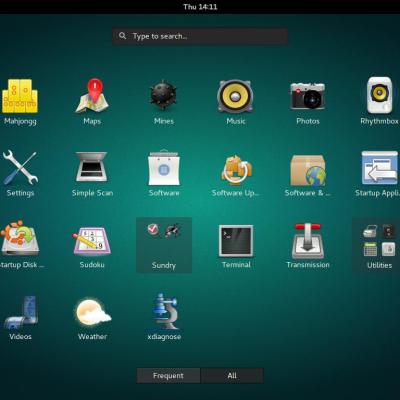The width and height of the screenshot is (400, 400).
Task: Open Transmission torrent client
Action: click(x=308, y=240)
